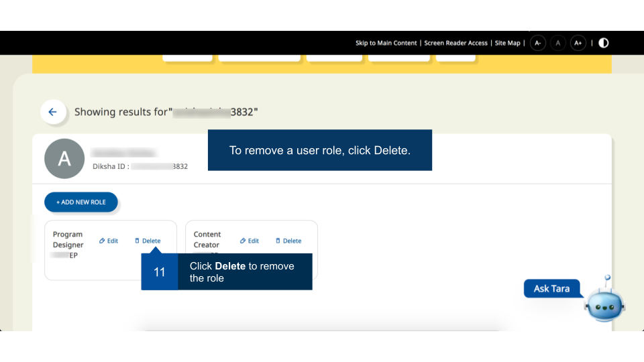644x362 pixels.
Task: Toggle high contrast mode icon
Action: pos(604,43)
